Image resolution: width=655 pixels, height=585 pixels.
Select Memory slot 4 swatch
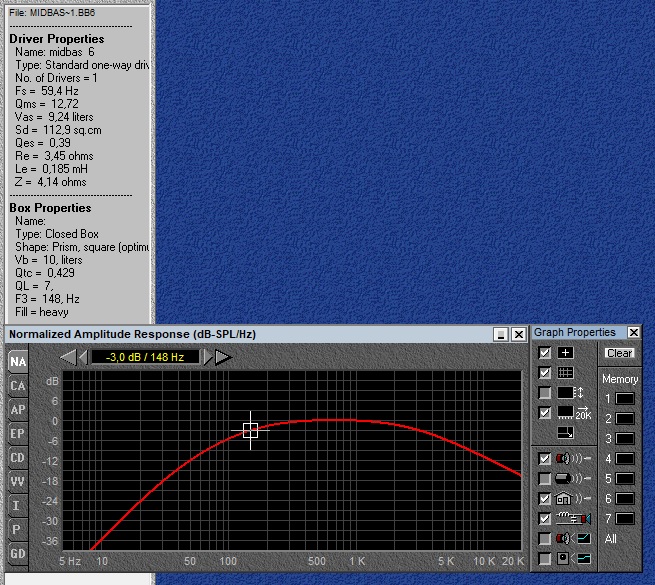point(625,459)
